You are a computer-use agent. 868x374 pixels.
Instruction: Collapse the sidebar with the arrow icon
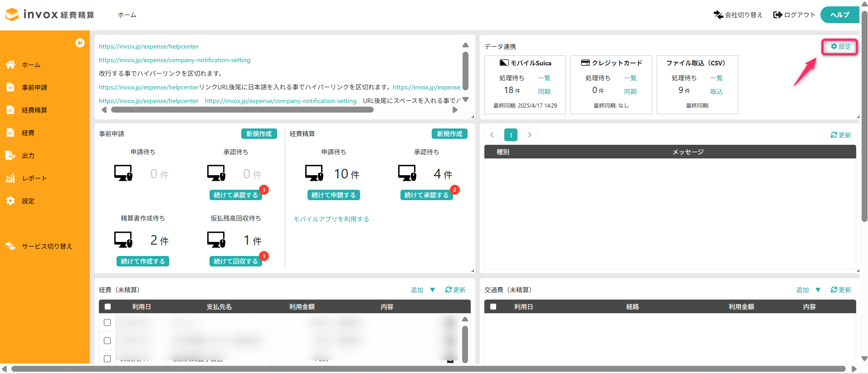[x=80, y=43]
